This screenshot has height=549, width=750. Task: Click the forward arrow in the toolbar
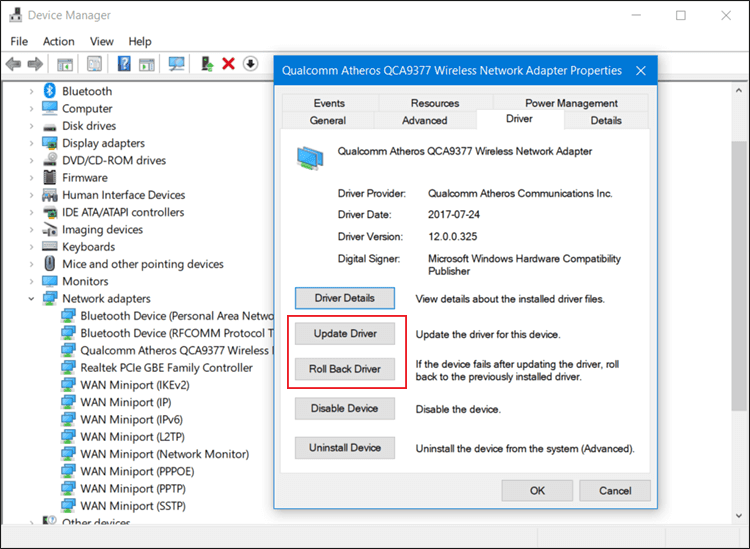point(35,63)
